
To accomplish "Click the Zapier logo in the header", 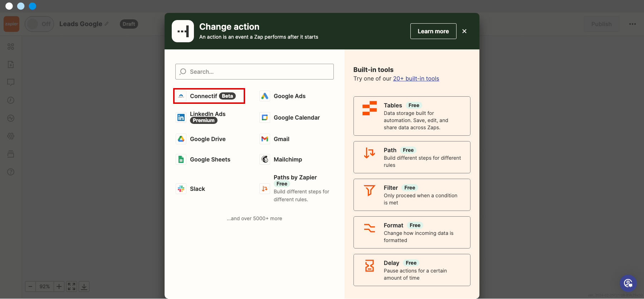I will tap(11, 24).
